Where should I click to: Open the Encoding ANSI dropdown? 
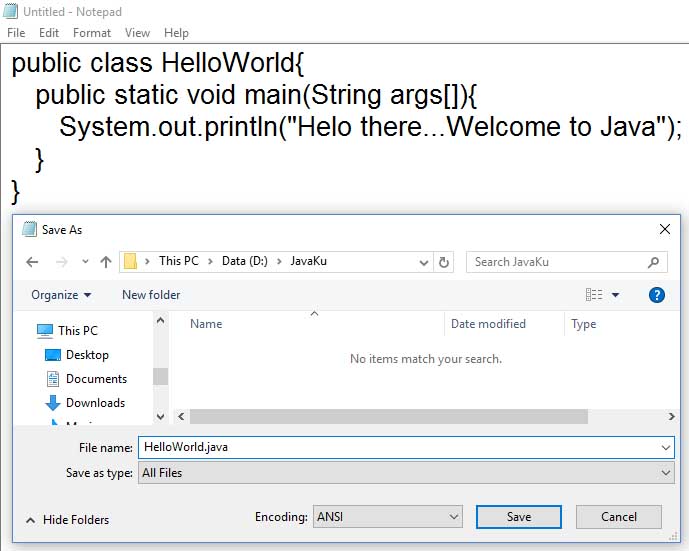pos(388,517)
